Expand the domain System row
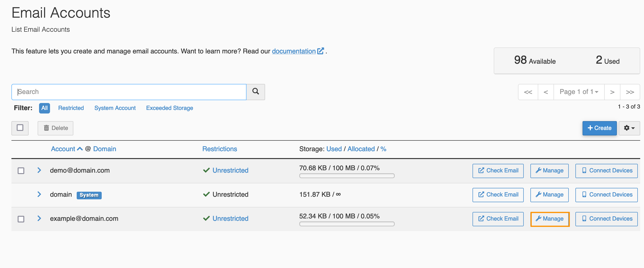Screen dimensions: 644x268 pos(39,194)
